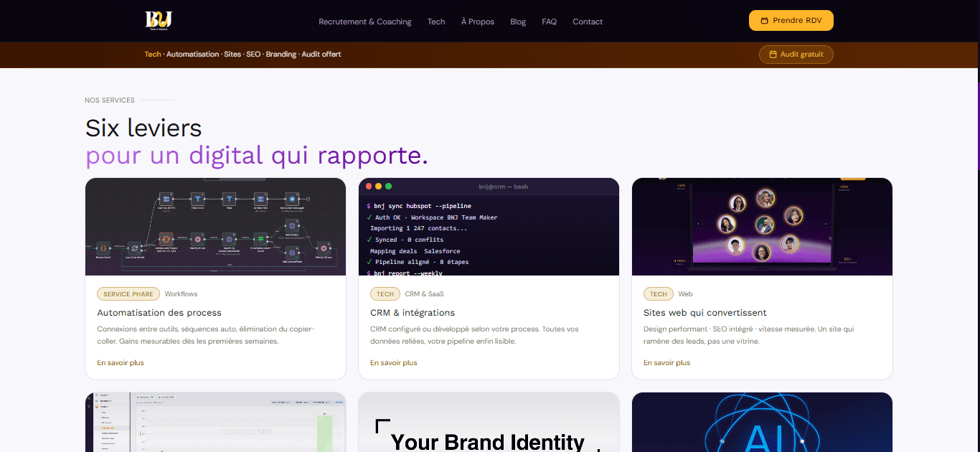Open the Blog page

tap(518, 22)
